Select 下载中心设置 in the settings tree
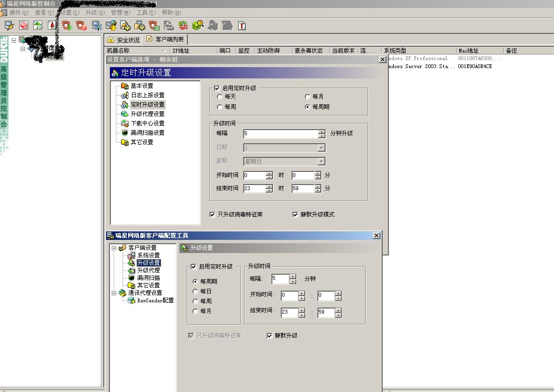This screenshot has width=554, height=392. click(x=147, y=123)
